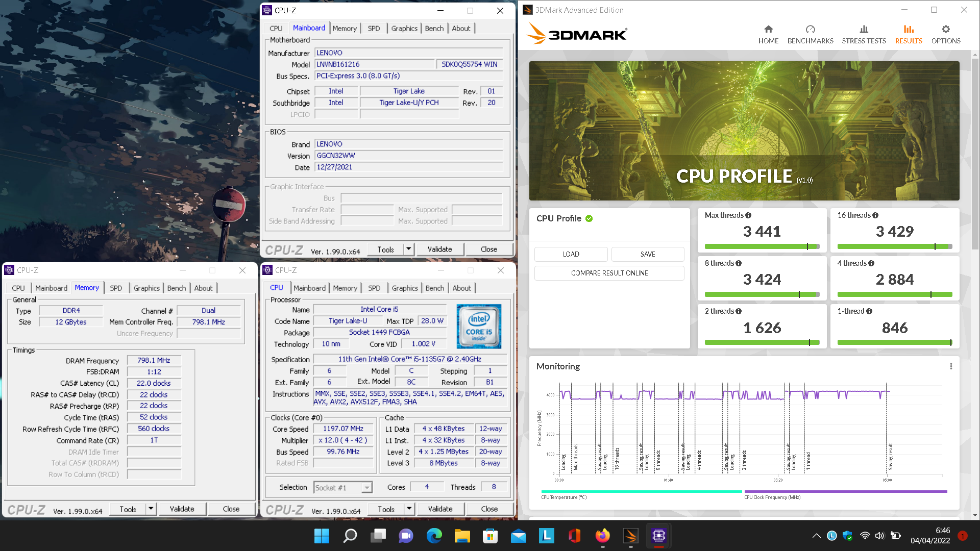Click Close in CPU tab CPU-Z window
This screenshot has width=980, height=551.
tap(489, 509)
